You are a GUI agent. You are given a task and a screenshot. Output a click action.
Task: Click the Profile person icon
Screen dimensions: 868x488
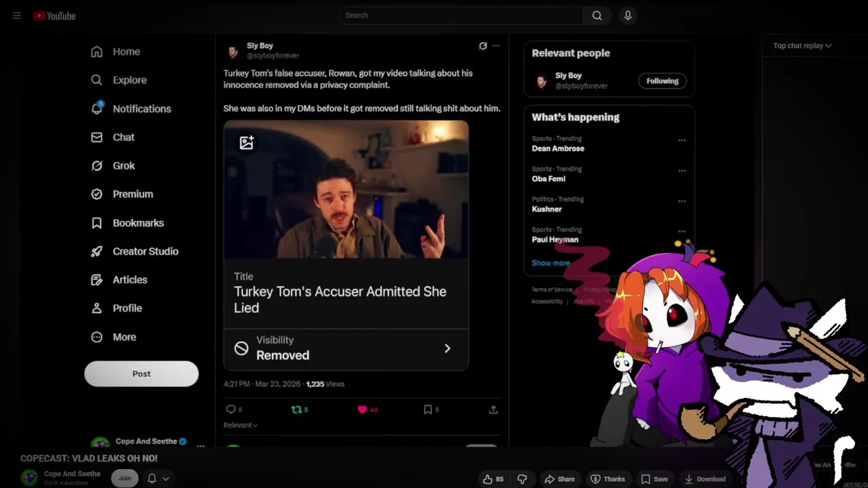(x=97, y=308)
